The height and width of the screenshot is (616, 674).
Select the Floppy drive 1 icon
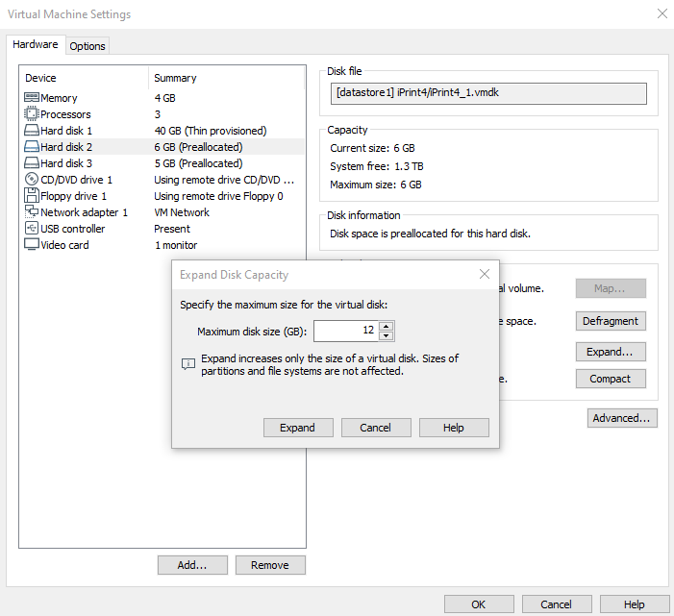(32, 196)
